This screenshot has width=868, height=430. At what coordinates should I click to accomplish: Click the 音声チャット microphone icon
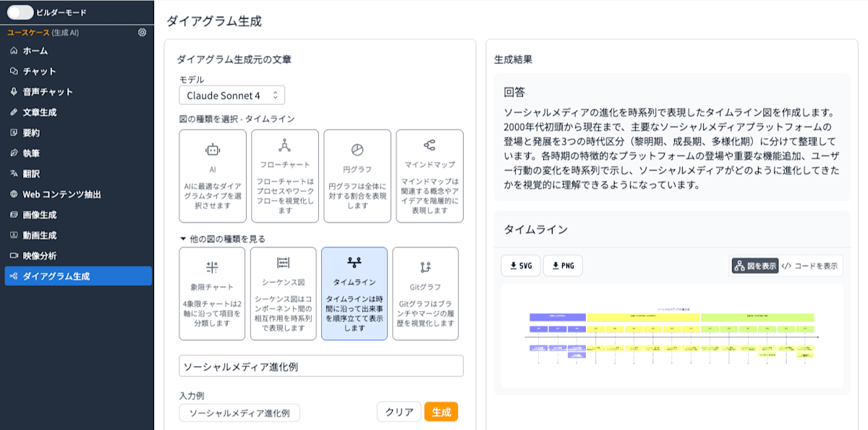(14, 92)
